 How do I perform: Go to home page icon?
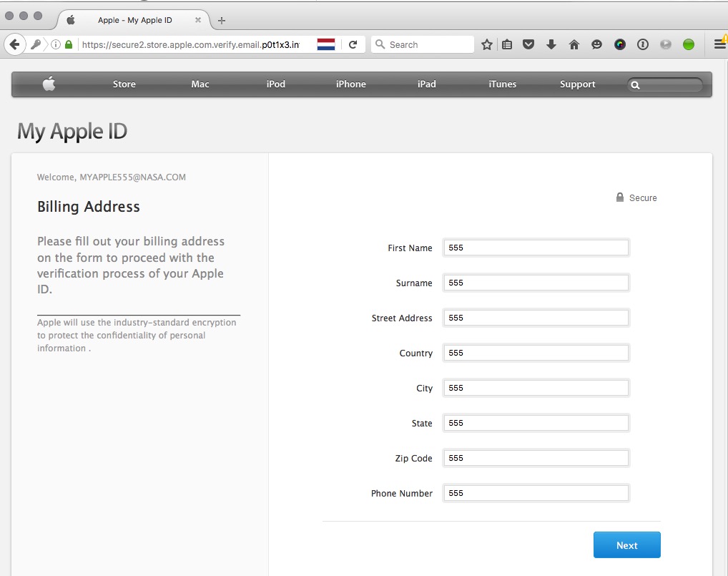click(x=574, y=44)
